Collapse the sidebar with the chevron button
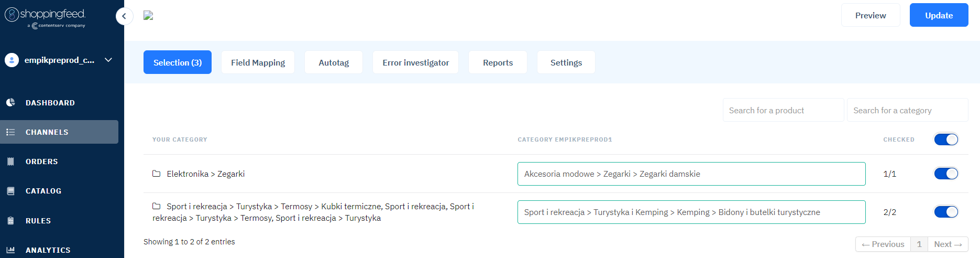Viewport: 980px width, 258px height. 124,16
